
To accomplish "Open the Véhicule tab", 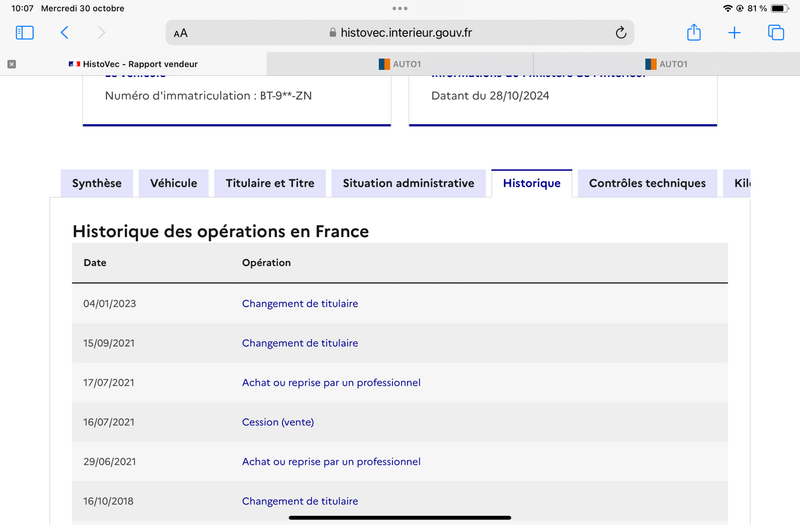I will point(173,183).
